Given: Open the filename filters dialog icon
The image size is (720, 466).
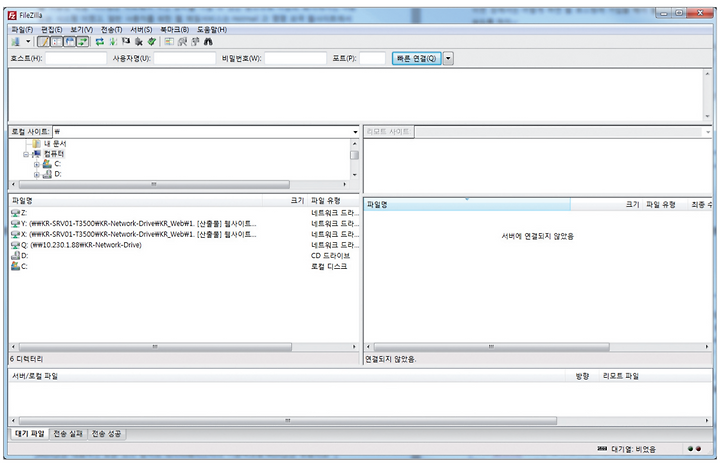Looking at the screenshot, I should click(169, 42).
